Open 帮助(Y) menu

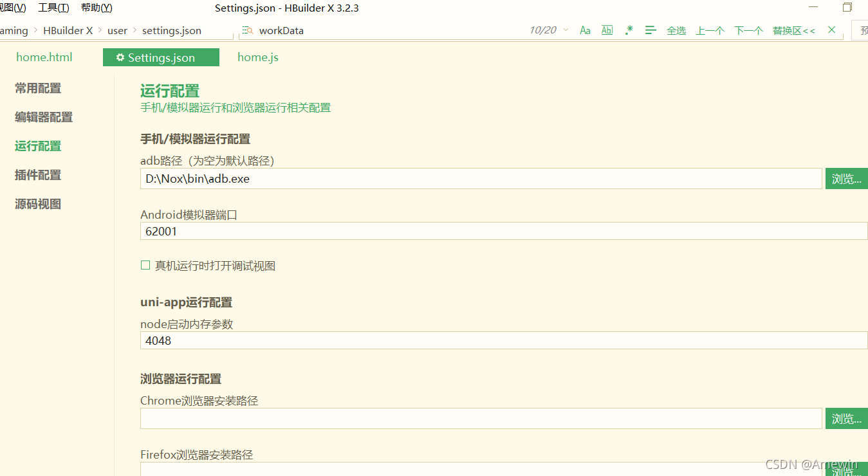[x=97, y=8]
